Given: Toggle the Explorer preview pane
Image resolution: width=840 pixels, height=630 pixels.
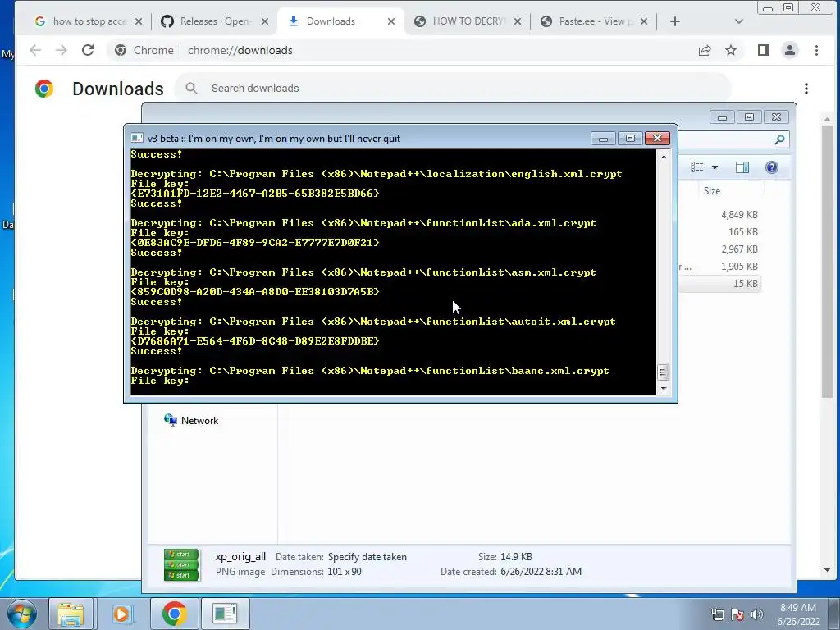Looking at the screenshot, I should [x=742, y=167].
